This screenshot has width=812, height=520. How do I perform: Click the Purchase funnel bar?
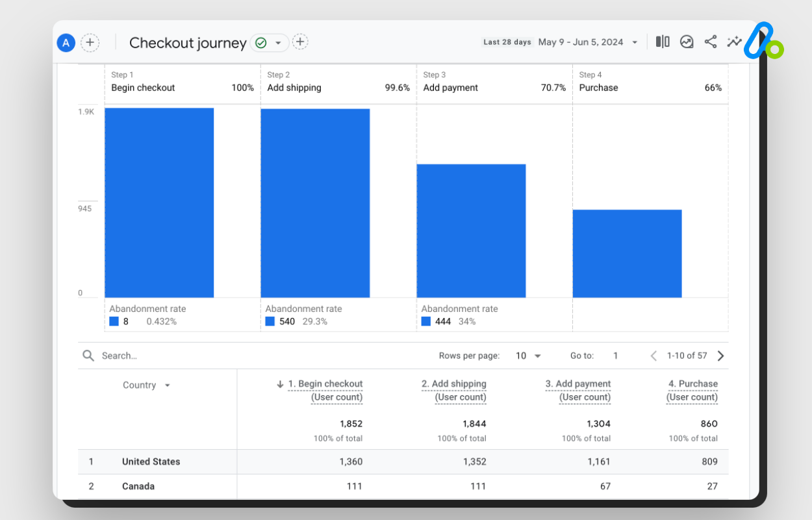(x=627, y=253)
